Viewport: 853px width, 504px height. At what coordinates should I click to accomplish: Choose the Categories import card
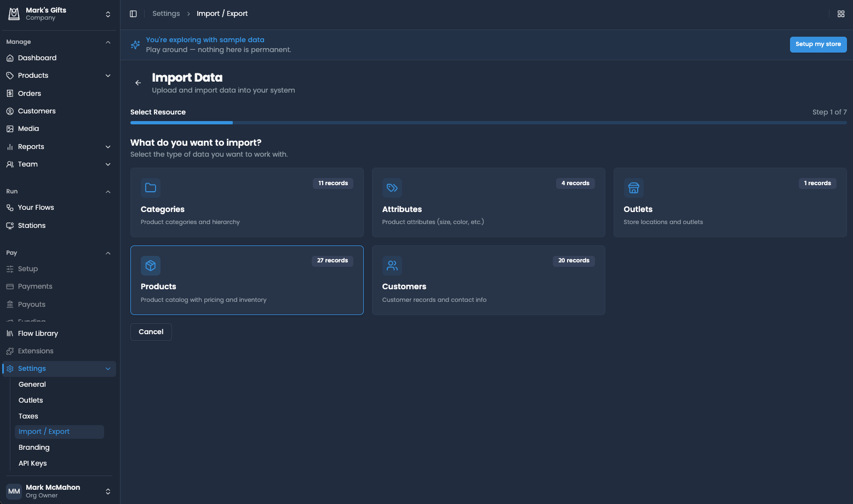click(x=247, y=203)
